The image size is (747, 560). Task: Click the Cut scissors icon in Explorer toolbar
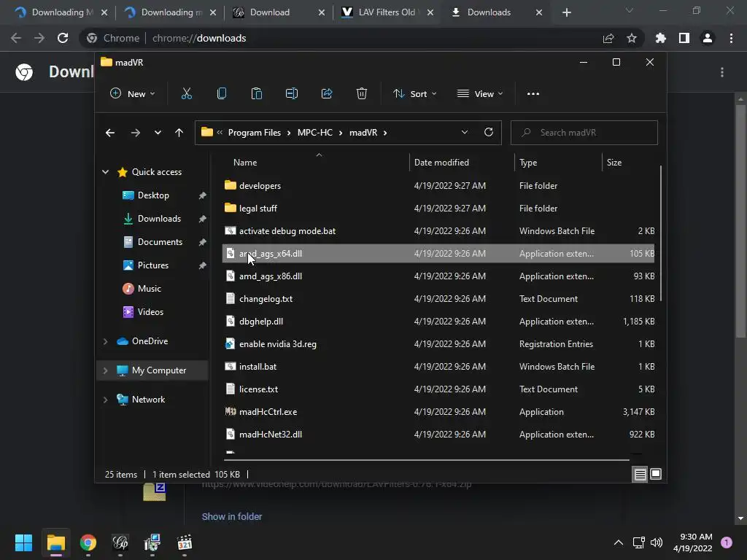[186, 94]
